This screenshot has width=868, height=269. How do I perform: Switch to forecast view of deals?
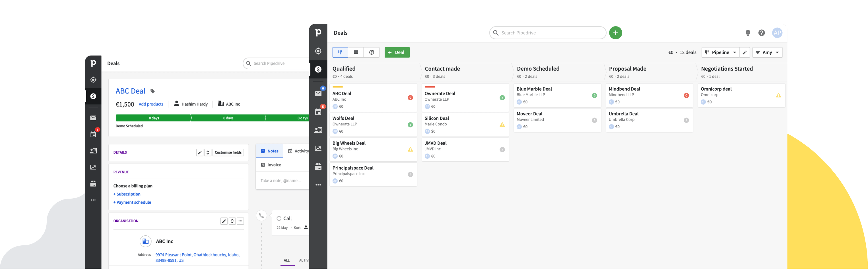pos(371,52)
